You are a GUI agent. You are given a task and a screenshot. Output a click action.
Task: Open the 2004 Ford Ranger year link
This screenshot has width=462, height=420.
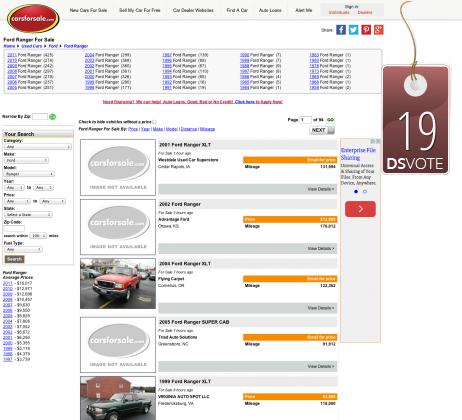point(89,55)
